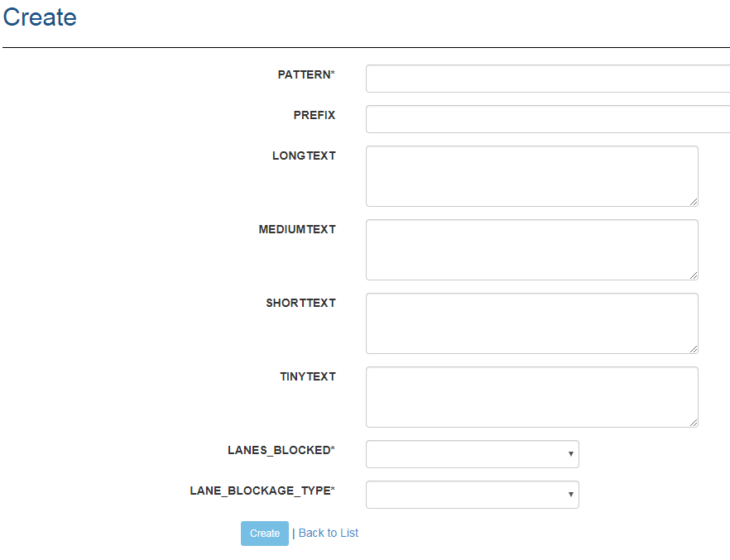Click inside the MEDIUMTEXT textarea
This screenshot has width=730, height=560.
531,250
